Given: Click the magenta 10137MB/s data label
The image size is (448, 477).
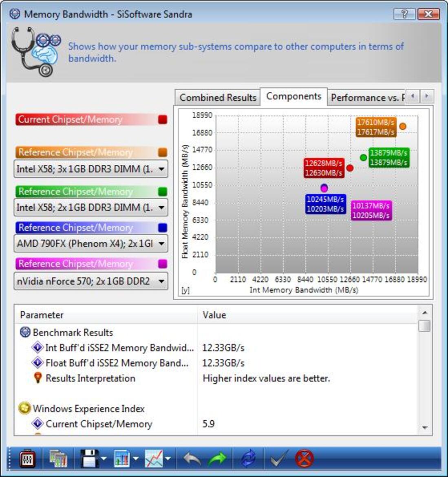Looking at the screenshot, I should (371, 210).
